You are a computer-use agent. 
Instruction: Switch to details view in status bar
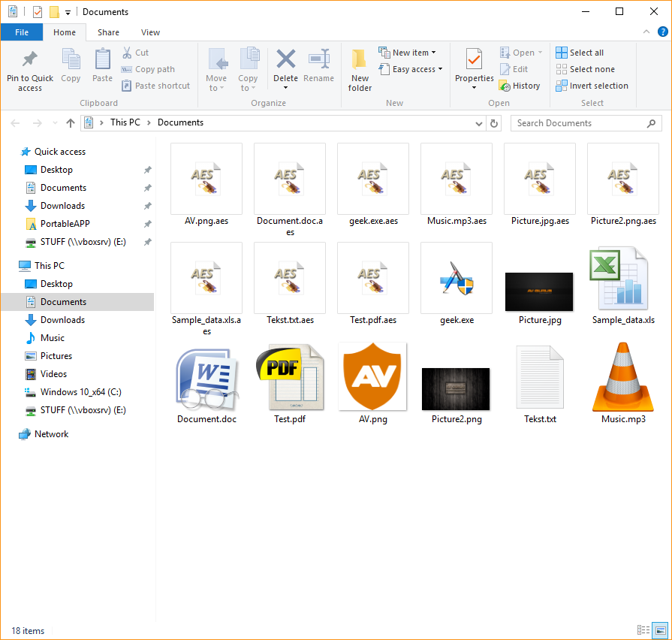(643, 630)
